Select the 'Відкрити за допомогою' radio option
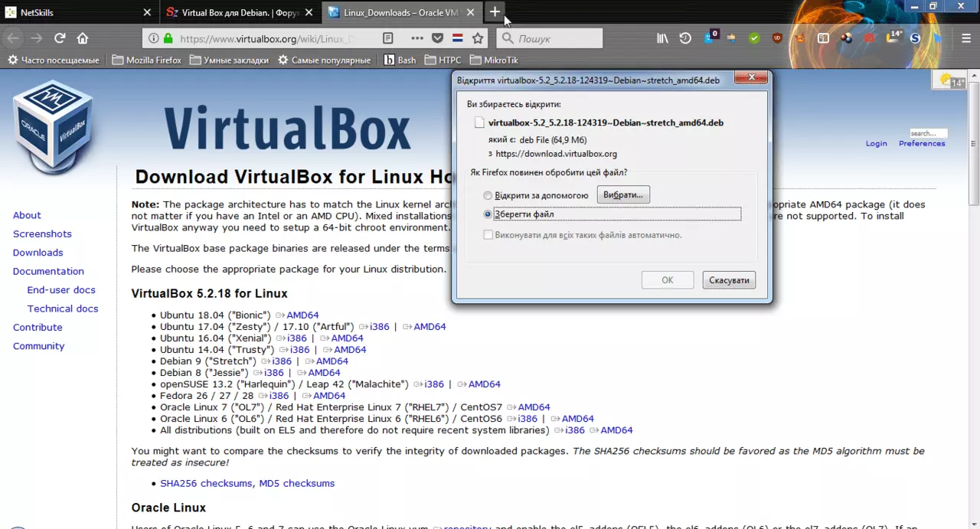 [x=488, y=196]
